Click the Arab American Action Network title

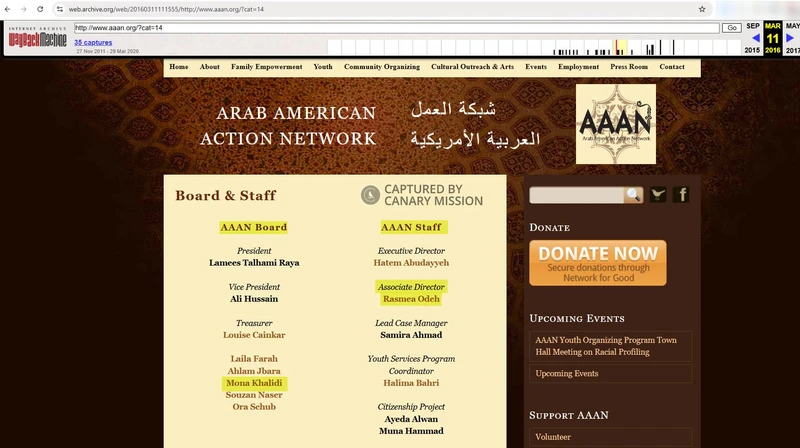point(288,126)
